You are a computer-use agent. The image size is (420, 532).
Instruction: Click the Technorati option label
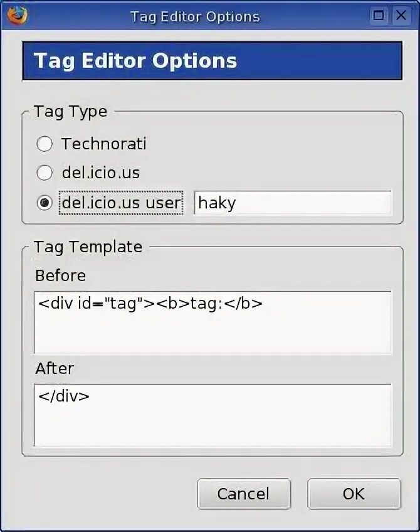pos(103,144)
